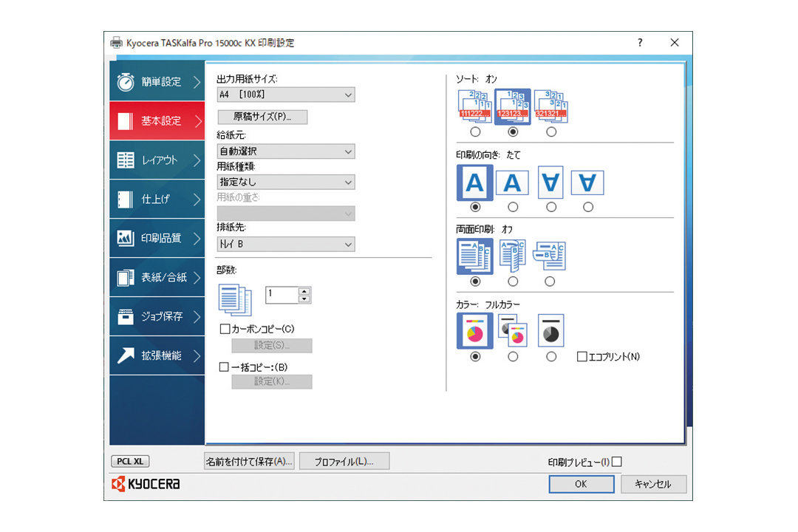Switch to the 印刷品質 tab
The width and height of the screenshot is (798, 532).
click(x=157, y=238)
